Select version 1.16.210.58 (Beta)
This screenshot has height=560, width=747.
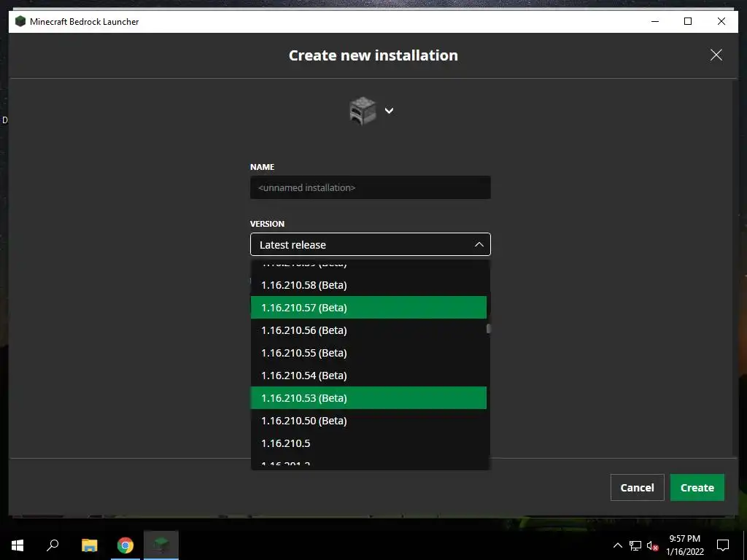368,285
